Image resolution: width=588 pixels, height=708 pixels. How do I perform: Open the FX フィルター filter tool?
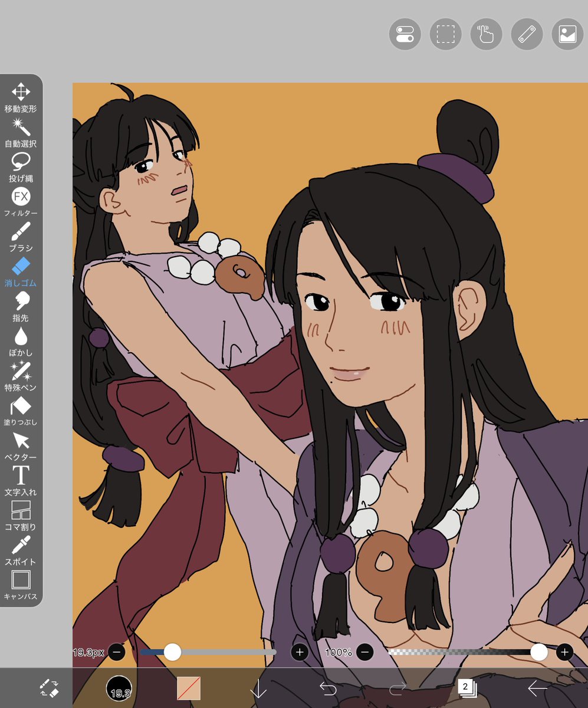coord(21,202)
